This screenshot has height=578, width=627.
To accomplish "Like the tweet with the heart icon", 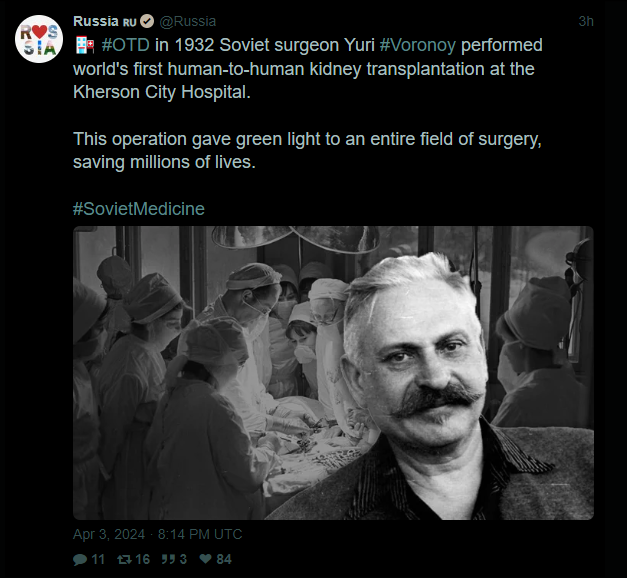I will tap(206, 559).
